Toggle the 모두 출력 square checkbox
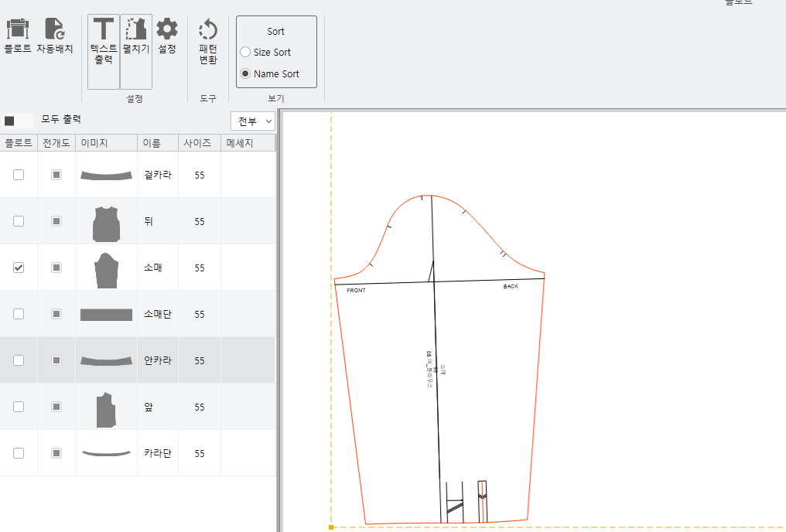Viewport: 786px width, 532px height. point(9,121)
